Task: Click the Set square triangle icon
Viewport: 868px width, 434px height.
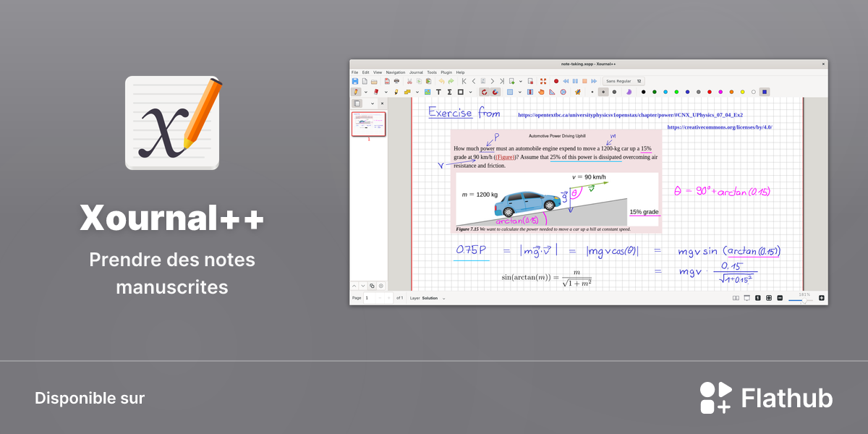Action: (x=552, y=92)
